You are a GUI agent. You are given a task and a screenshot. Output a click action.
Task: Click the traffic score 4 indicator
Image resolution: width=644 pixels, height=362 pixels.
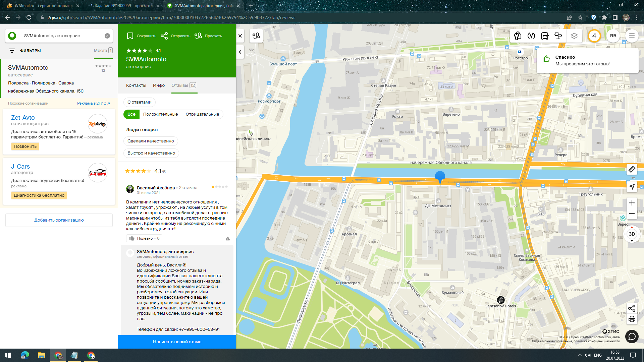tap(594, 36)
